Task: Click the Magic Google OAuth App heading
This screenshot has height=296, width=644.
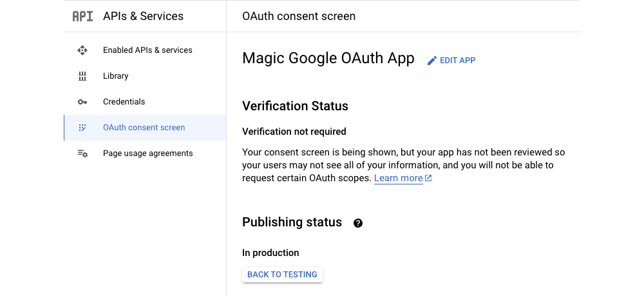Action: (x=328, y=59)
